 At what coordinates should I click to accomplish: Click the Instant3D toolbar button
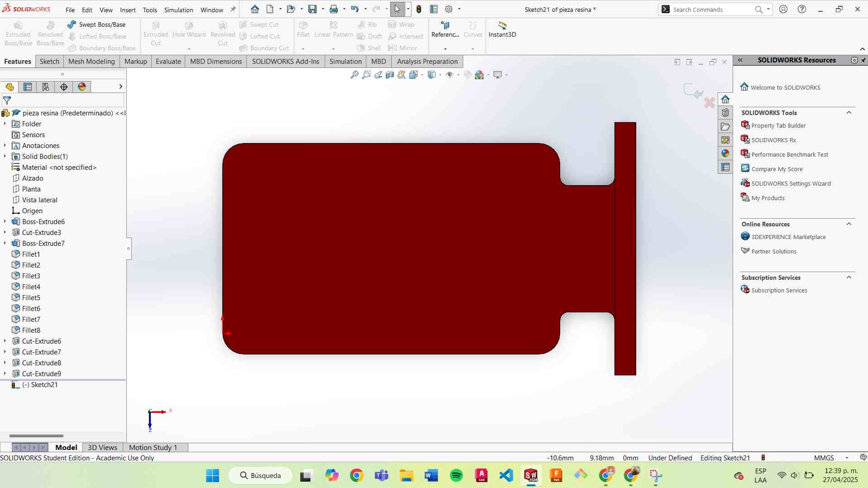(x=502, y=29)
